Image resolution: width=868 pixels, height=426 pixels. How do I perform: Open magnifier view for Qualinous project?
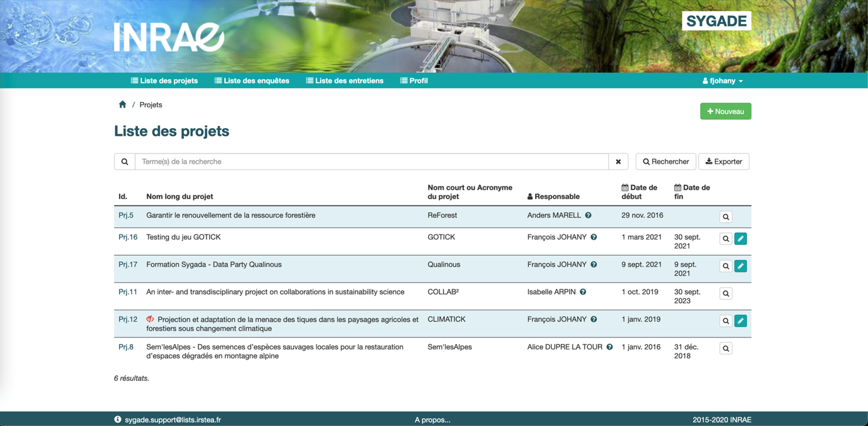725,266
